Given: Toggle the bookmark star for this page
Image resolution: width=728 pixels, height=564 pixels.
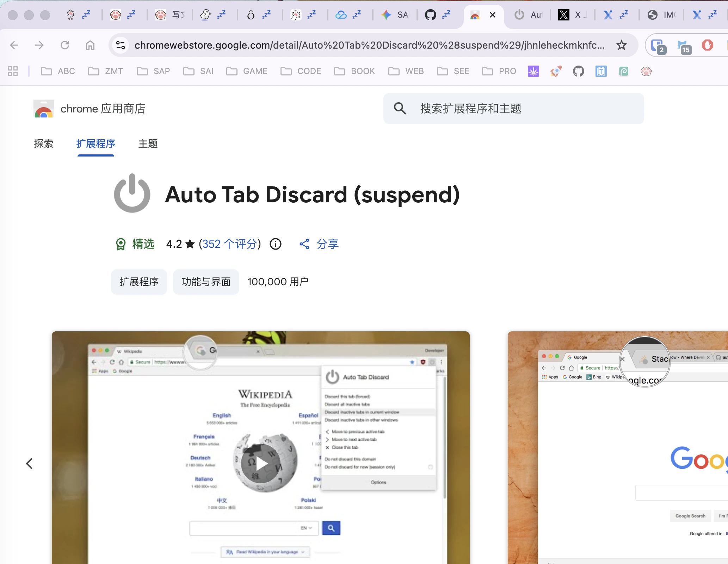Looking at the screenshot, I should [622, 45].
